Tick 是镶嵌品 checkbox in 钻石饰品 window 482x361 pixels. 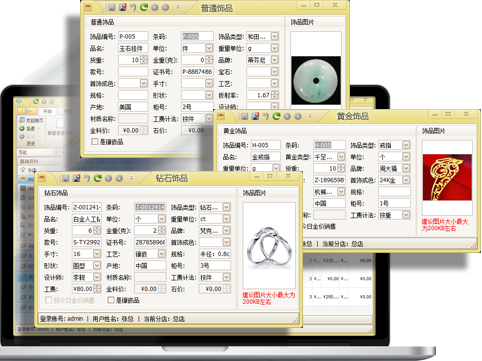[x=111, y=300]
